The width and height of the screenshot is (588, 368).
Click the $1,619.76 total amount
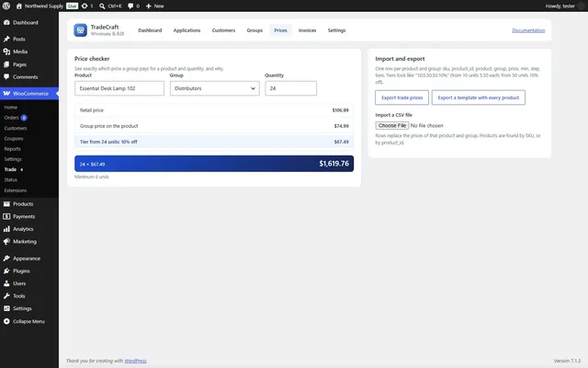click(334, 164)
